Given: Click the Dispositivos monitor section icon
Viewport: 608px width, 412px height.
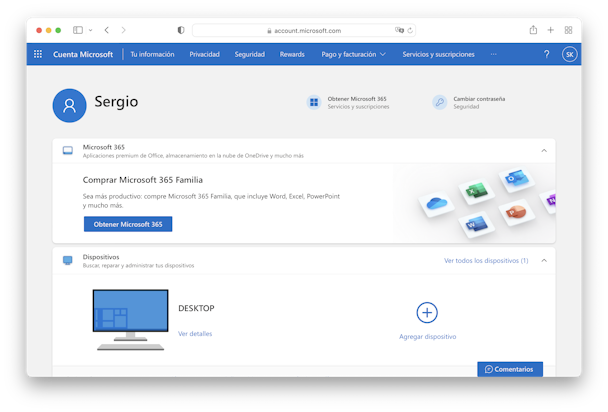Looking at the screenshot, I should click(x=67, y=260).
